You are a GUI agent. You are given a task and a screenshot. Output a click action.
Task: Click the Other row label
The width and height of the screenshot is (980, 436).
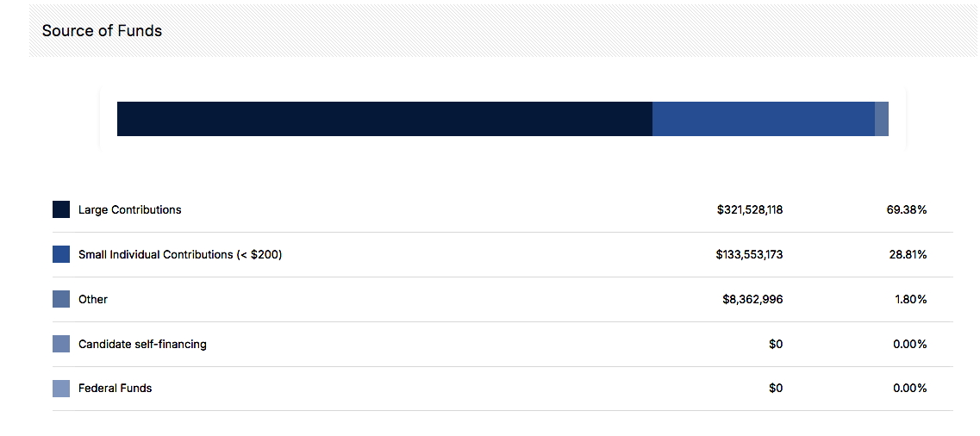coord(93,299)
